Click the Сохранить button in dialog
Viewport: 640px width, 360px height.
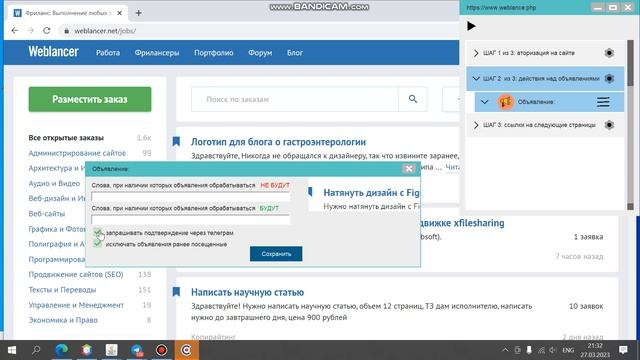point(276,254)
